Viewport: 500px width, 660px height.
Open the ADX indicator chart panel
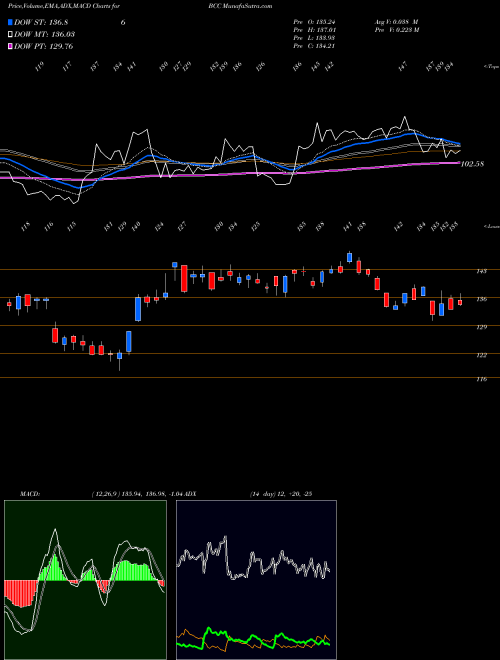(x=256, y=580)
